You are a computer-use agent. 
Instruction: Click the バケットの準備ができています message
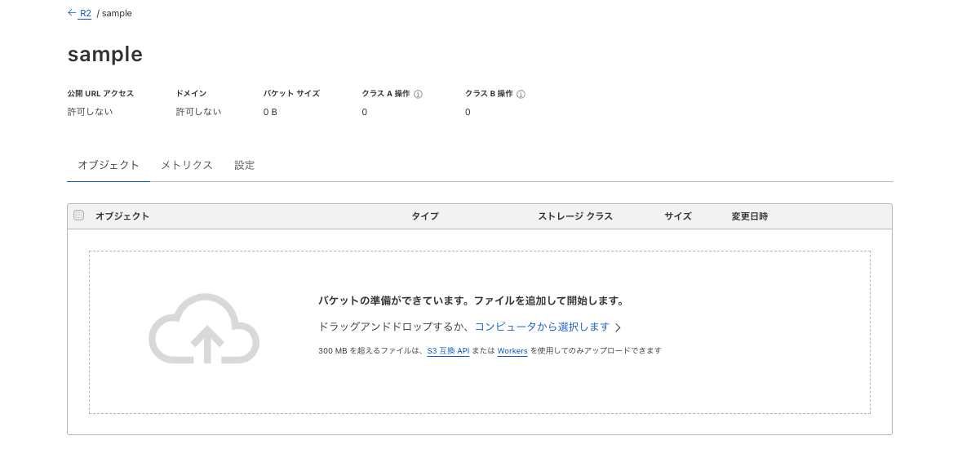click(471, 300)
